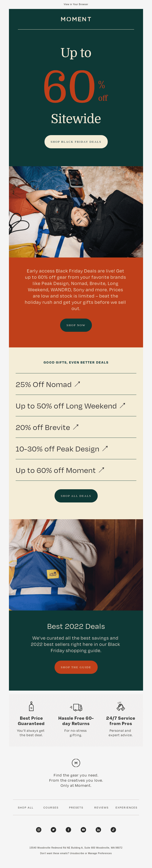The image size is (152, 868).
Task: Click the Shop The Guide button
Action: coord(76,667)
